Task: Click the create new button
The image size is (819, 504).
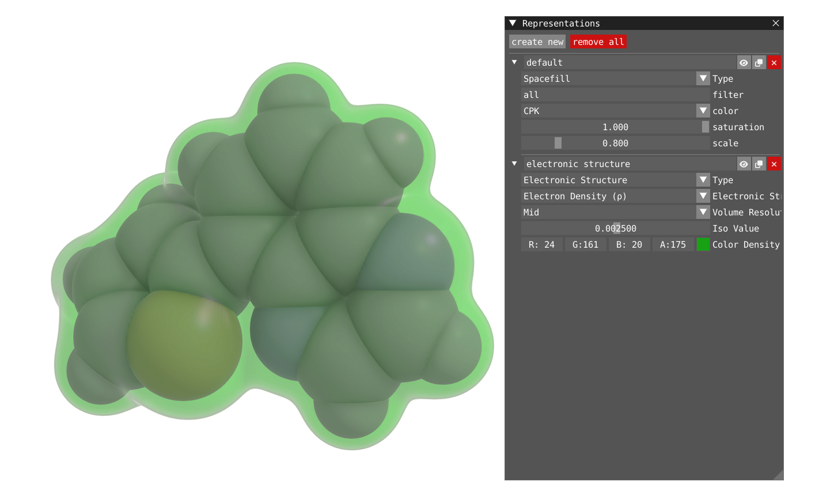Action: pos(537,41)
